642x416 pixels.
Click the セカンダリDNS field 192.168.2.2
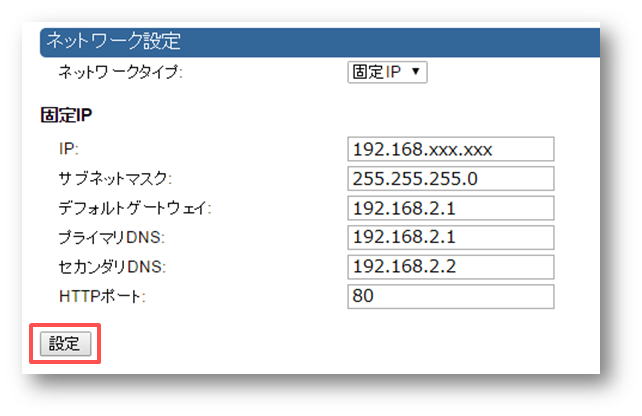point(451,267)
